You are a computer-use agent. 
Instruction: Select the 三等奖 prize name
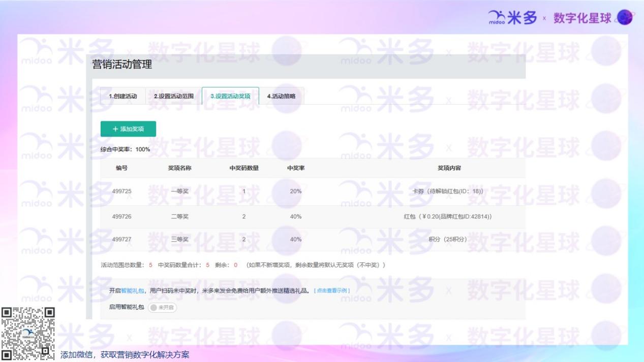point(179,240)
